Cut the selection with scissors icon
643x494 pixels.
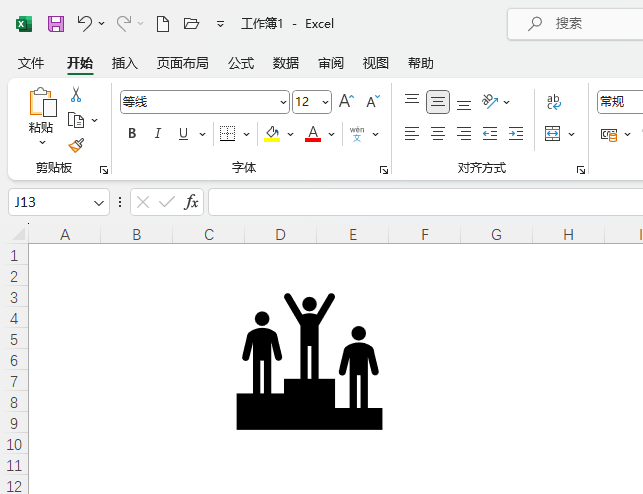(x=76, y=94)
